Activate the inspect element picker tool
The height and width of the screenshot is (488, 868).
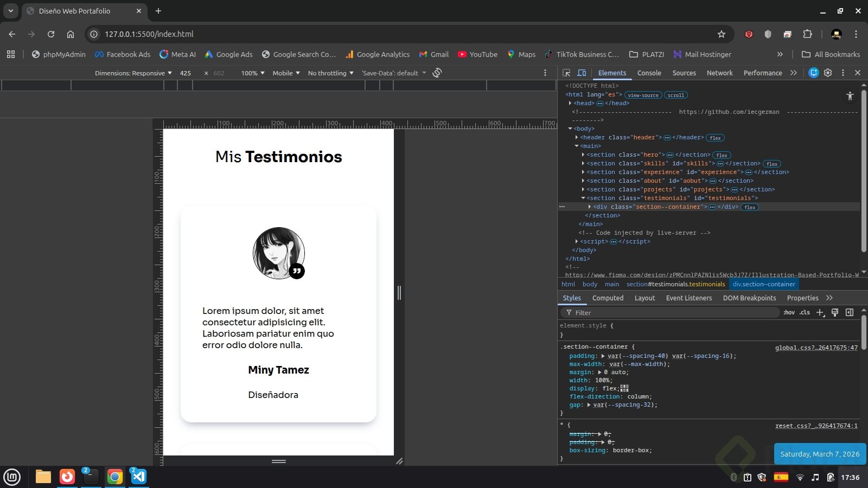click(566, 73)
